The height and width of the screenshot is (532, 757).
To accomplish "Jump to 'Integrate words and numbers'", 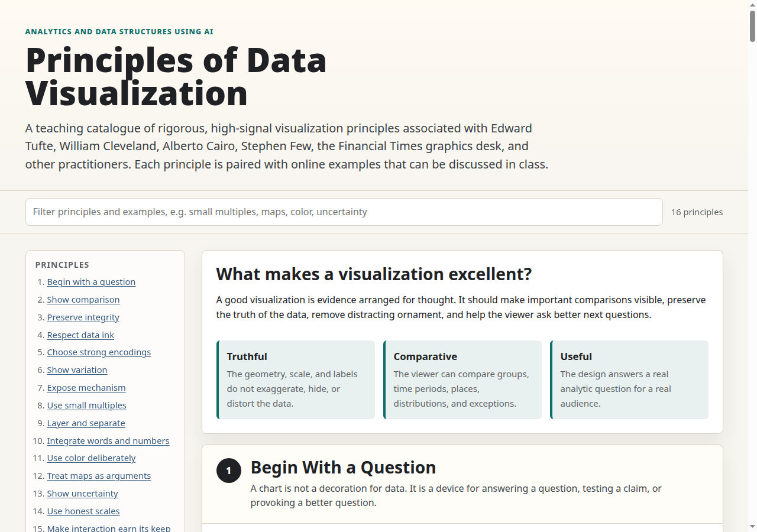I will click(108, 441).
